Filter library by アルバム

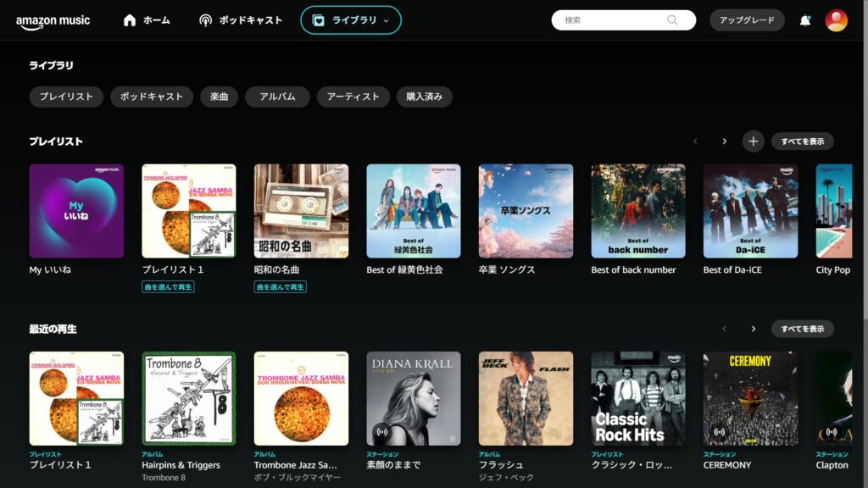(x=277, y=97)
